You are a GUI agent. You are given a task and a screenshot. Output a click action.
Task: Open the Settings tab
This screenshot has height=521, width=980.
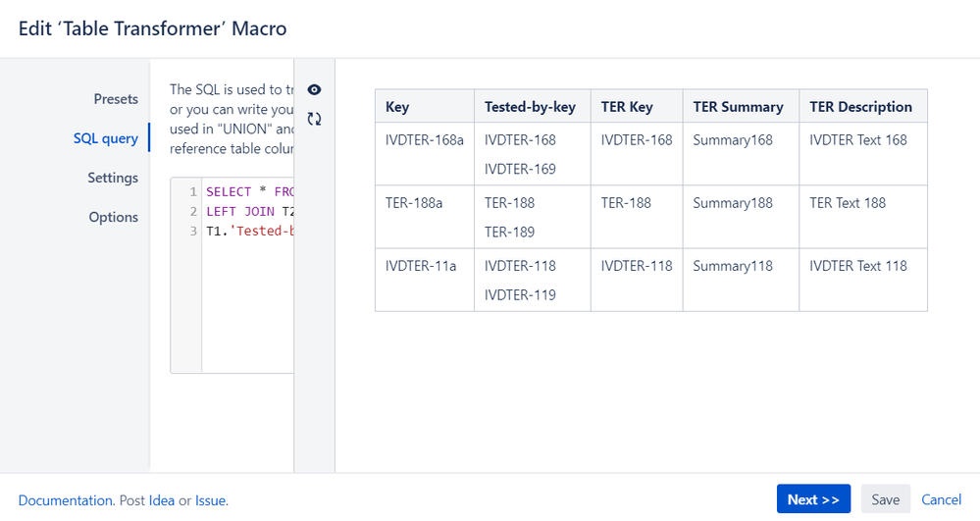[x=113, y=178]
